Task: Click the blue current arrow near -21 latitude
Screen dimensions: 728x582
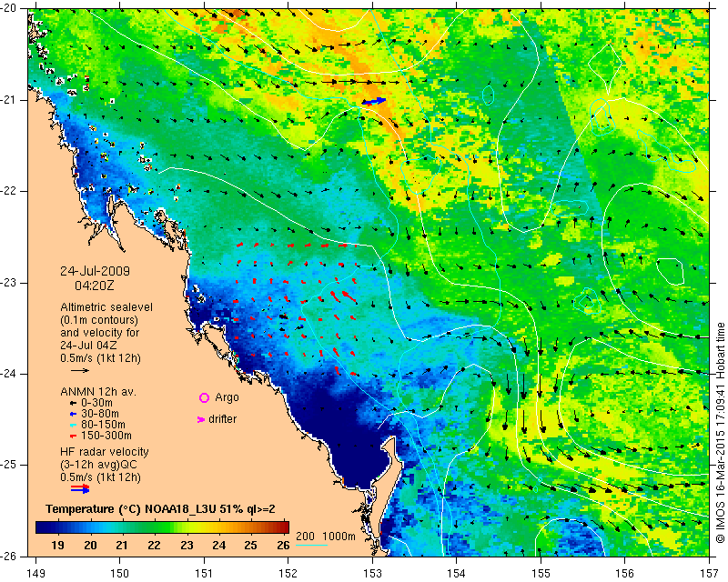Action: [x=374, y=101]
